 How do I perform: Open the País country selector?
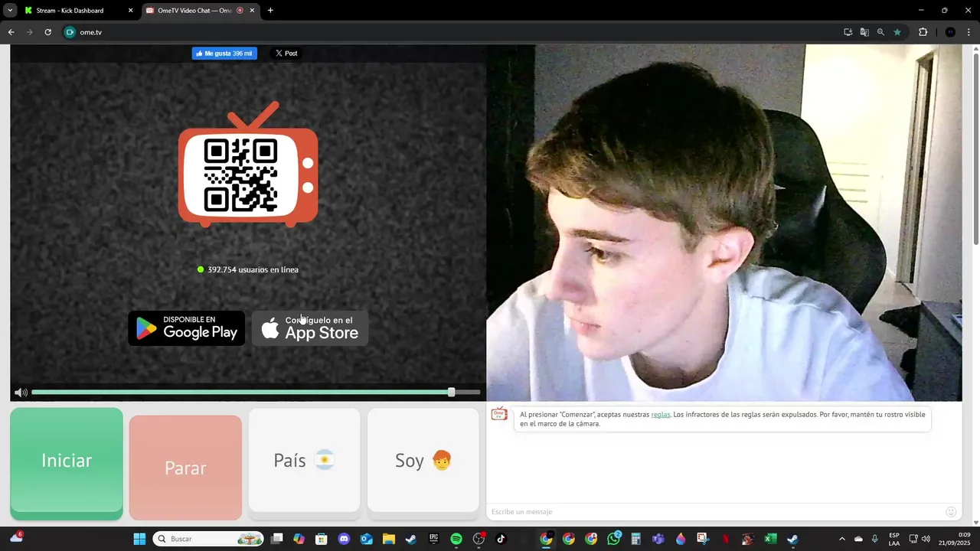click(x=304, y=460)
